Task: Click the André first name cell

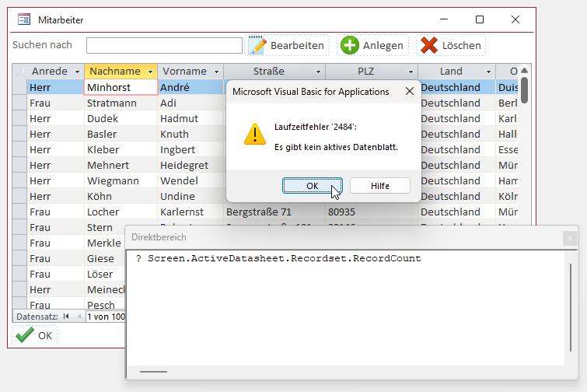Action: 190,87
